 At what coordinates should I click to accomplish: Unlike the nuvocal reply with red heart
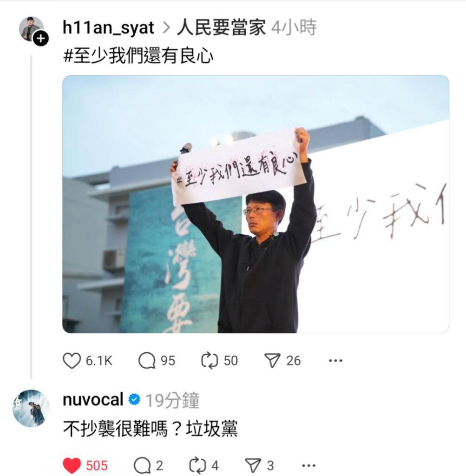[x=72, y=466]
